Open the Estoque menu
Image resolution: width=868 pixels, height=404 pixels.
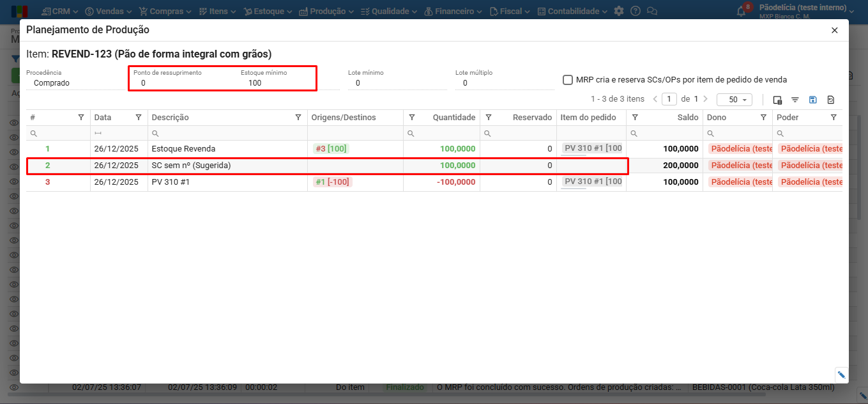tap(267, 11)
